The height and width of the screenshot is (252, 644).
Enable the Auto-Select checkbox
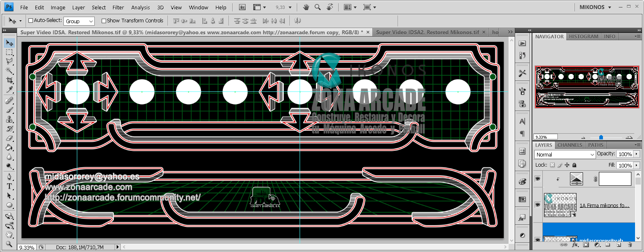pos(30,21)
